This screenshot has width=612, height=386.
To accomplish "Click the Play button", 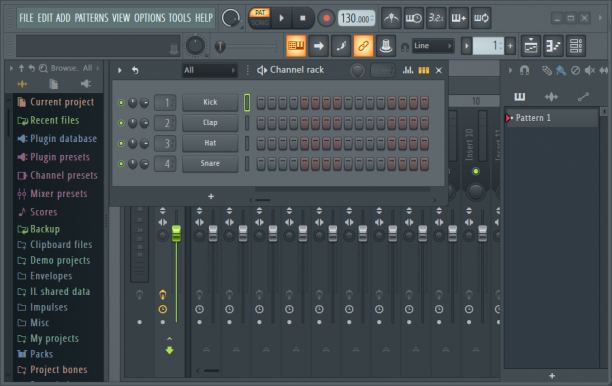I will [282, 18].
